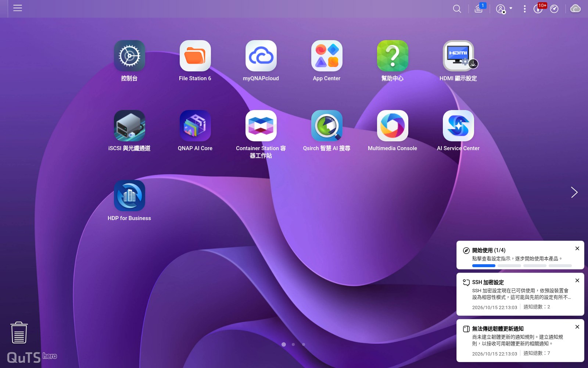Viewport: 588px width, 368px height.
Task: Launch iSCSI 與光纖通道 app
Action: (x=129, y=126)
